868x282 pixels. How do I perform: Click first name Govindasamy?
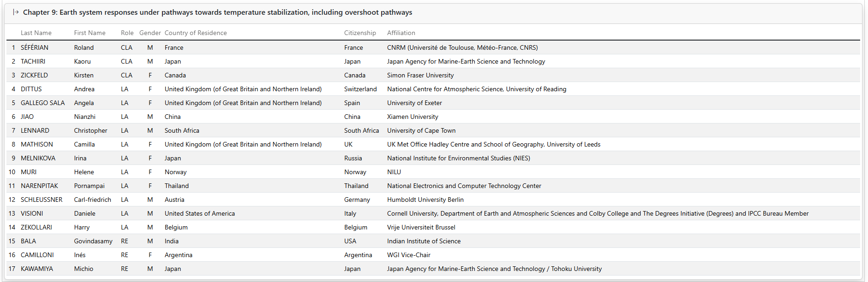(93, 241)
